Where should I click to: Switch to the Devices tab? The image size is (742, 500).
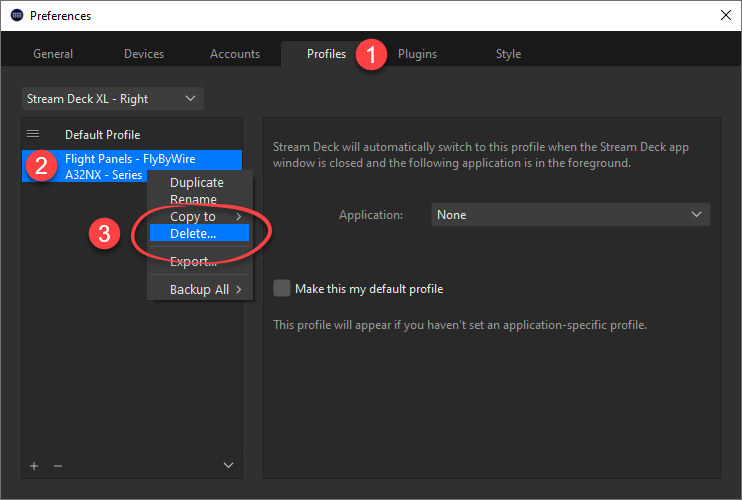(x=144, y=54)
